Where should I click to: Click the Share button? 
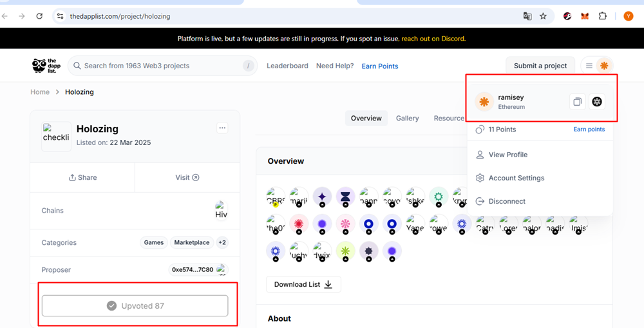coord(82,178)
